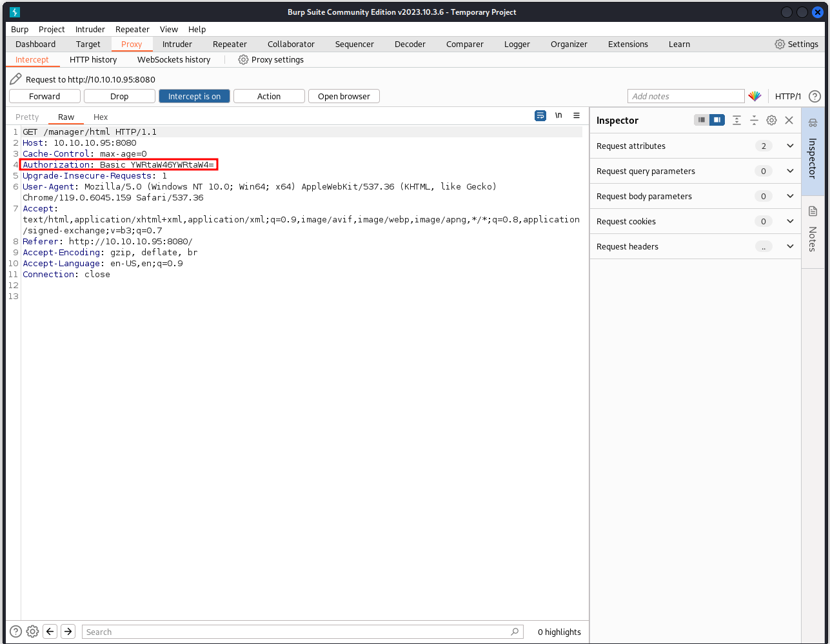830x644 pixels.
Task: Open the Burp menu
Action: tap(20, 29)
